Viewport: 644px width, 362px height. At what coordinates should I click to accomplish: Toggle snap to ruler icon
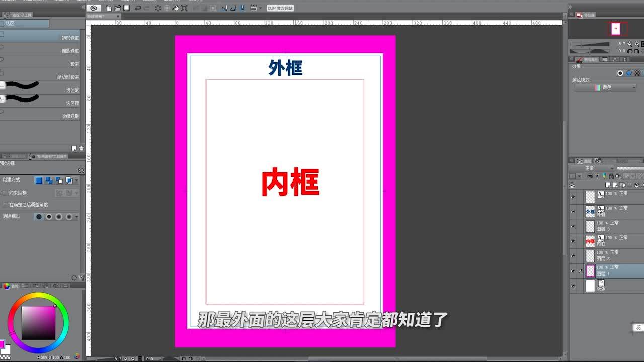tap(224, 8)
